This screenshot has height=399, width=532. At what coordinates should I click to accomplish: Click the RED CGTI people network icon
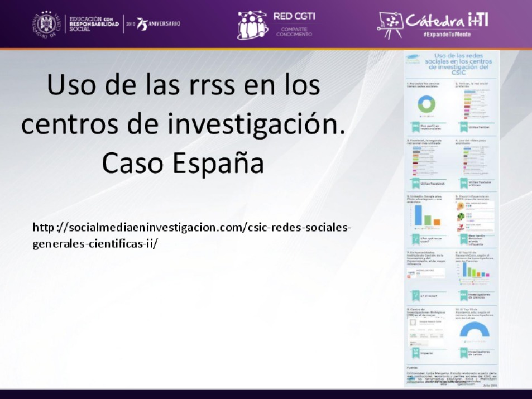coord(252,25)
